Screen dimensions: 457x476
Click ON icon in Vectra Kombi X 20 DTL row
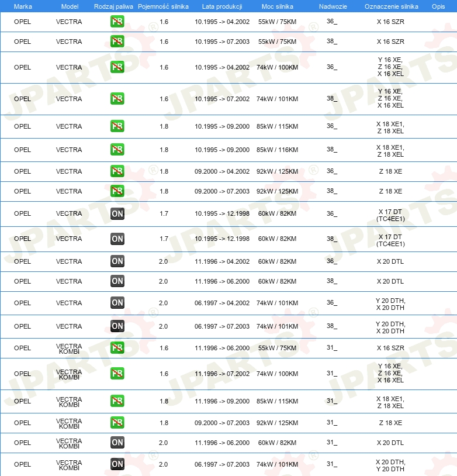(117, 443)
